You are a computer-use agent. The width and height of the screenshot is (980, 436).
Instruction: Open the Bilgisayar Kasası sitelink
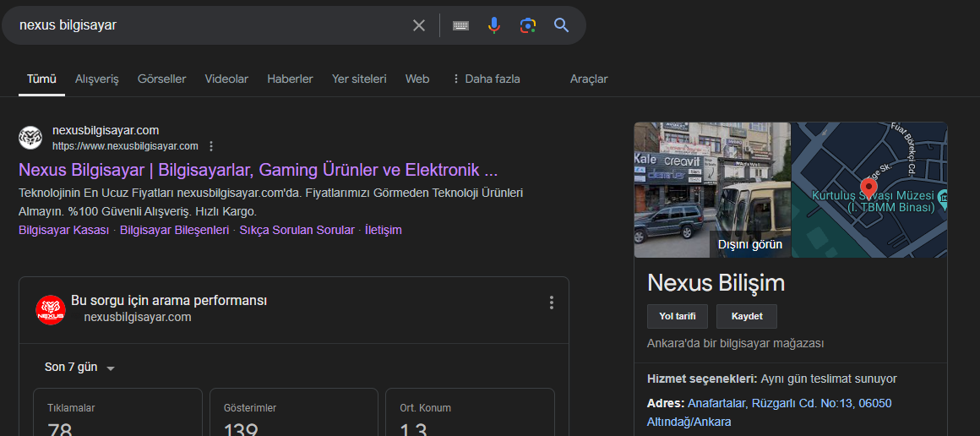pos(63,230)
